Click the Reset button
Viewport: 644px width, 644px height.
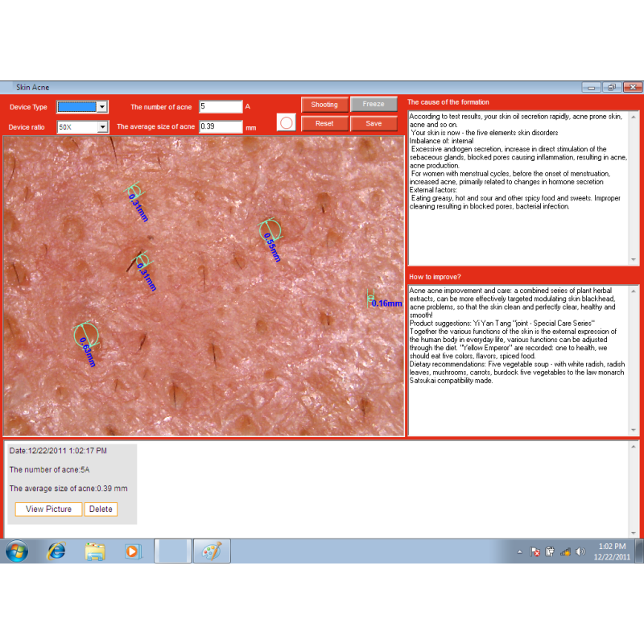click(x=324, y=124)
